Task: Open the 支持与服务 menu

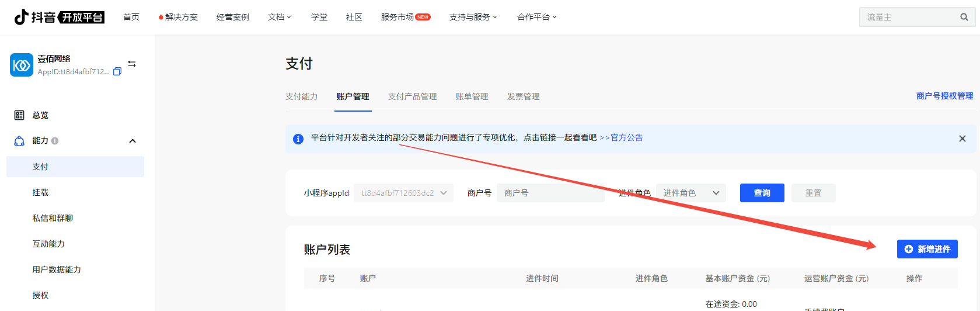Action: point(473,17)
